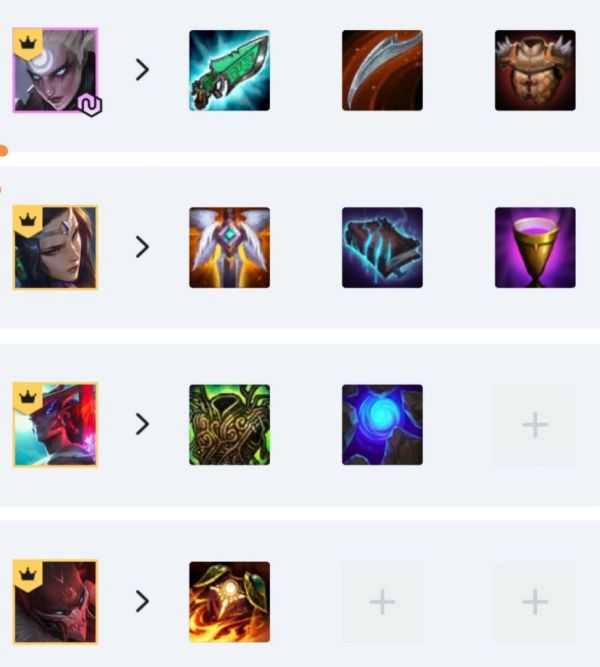Select the golden chalice with purple liquid
Viewport: 600px width, 667px height.
point(535,248)
